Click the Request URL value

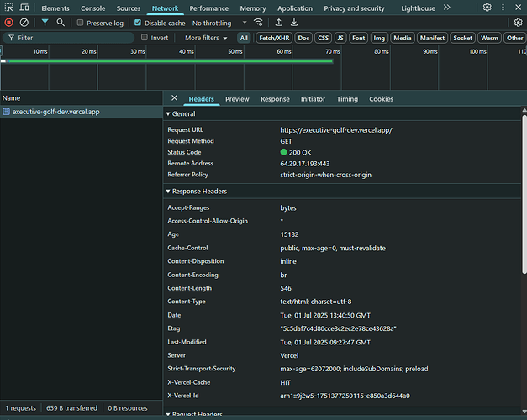[x=336, y=130]
